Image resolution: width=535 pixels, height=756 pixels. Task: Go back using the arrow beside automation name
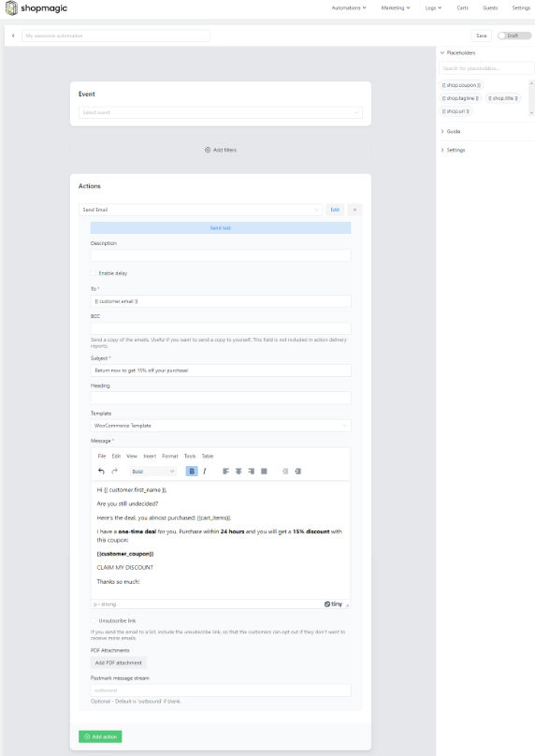[x=13, y=36]
